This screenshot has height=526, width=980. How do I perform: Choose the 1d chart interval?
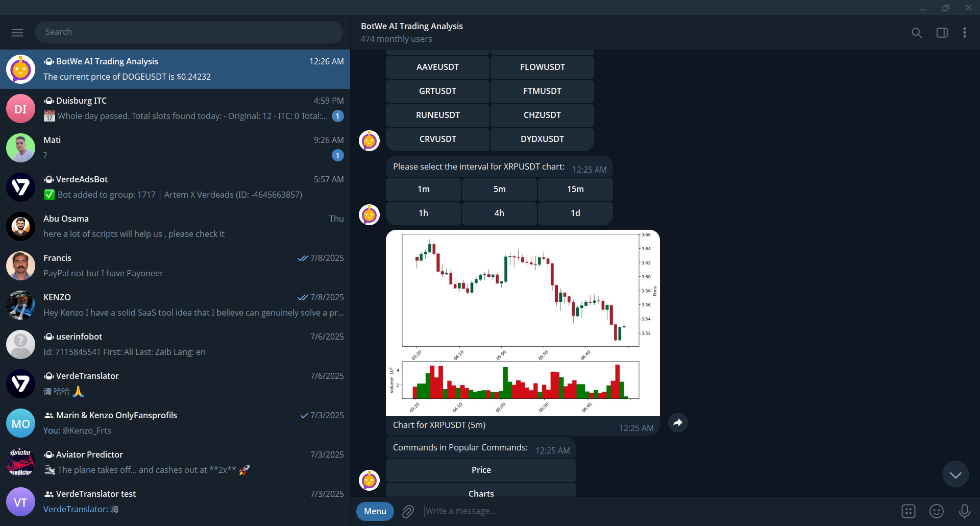[x=575, y=213]
